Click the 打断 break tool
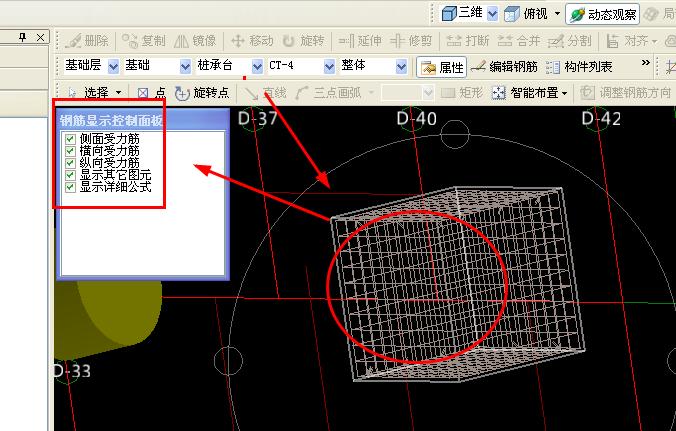This screenshot has width=676, height=431. click(x=467, y=41)
